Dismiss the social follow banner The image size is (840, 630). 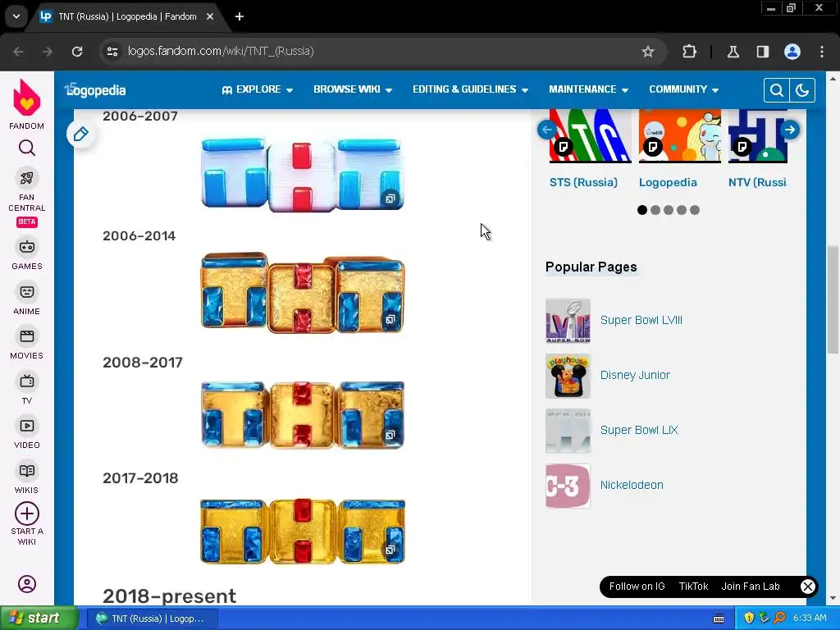(x=808, y=586)
